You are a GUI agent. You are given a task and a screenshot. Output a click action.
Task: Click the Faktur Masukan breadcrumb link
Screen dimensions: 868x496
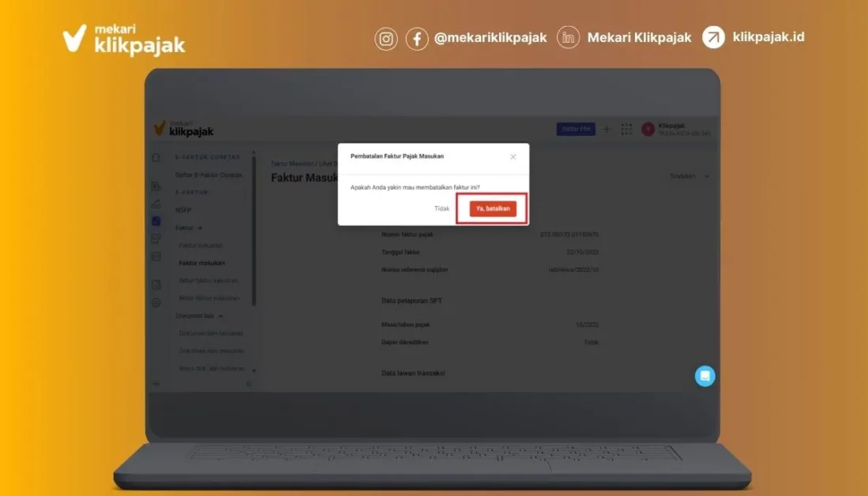[291, 163]
